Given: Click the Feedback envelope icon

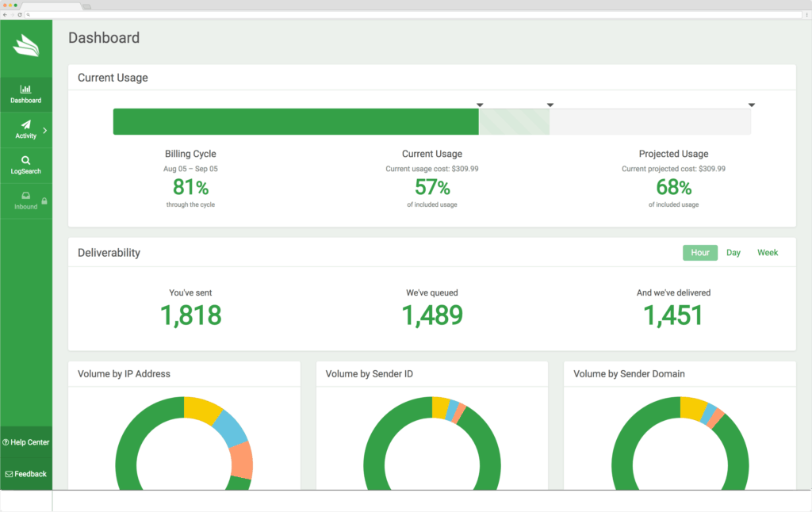Looking at the screenshot, I should (x=8, y=473).
